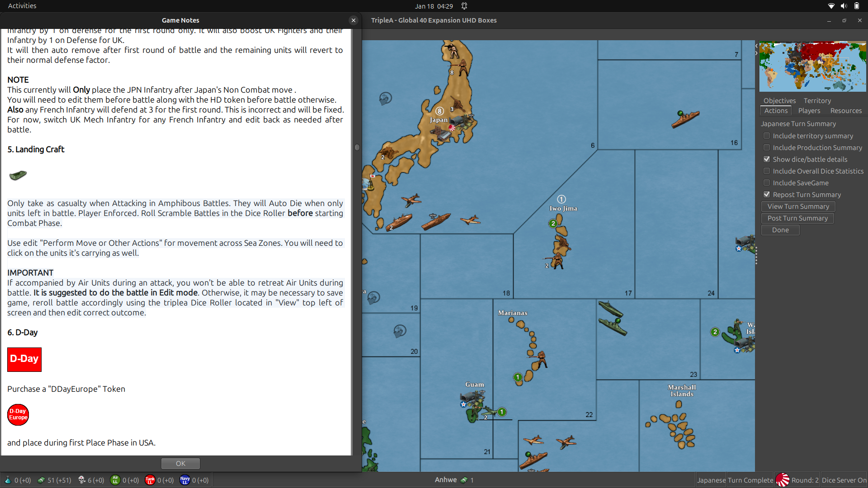The image size is (868, 488).
Task: Uncheck Show dice/battle details
Action: tap(767, 159)
